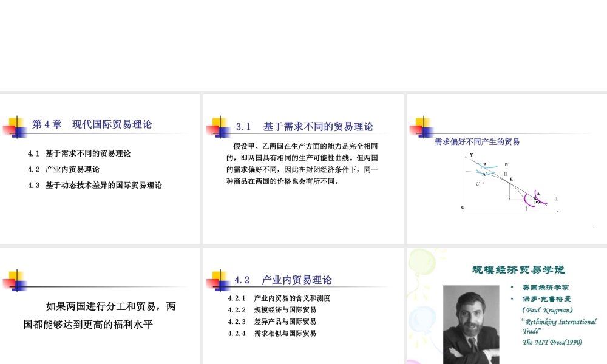Select point E label on the trade graph
The width and height of the screenshot is (607, 364).
[512, 178]
